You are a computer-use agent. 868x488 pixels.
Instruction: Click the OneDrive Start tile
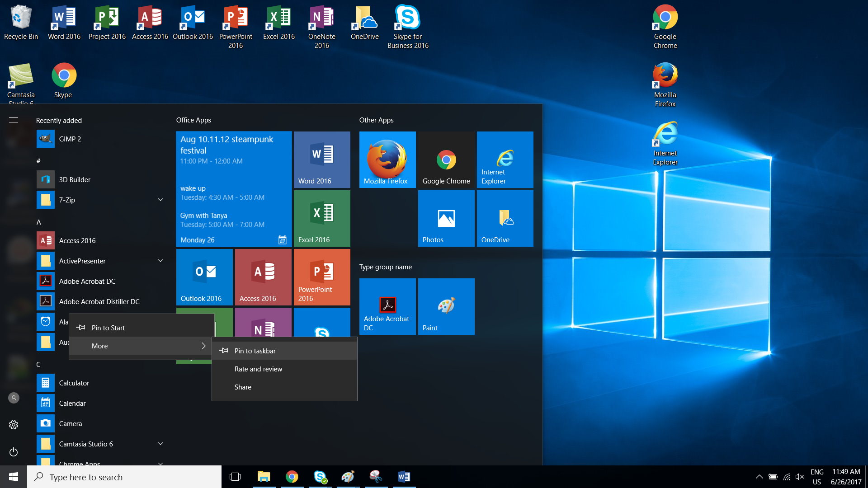click(505, 218)
